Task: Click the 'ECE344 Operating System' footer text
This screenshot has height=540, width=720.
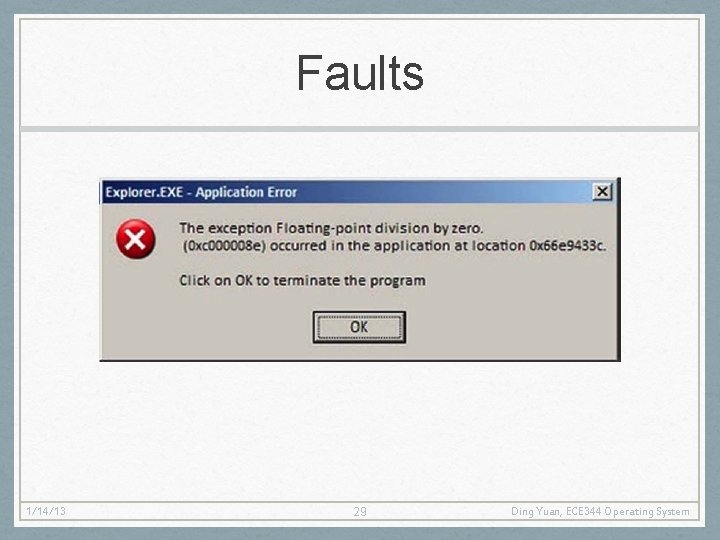Action: [x=628, y=512]
